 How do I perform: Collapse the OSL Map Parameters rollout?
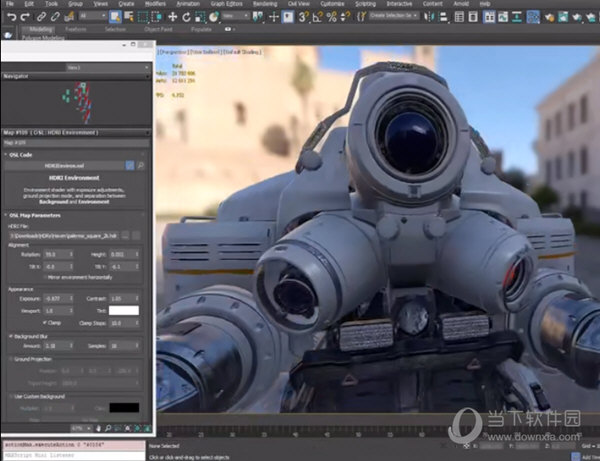click(6, 215)
